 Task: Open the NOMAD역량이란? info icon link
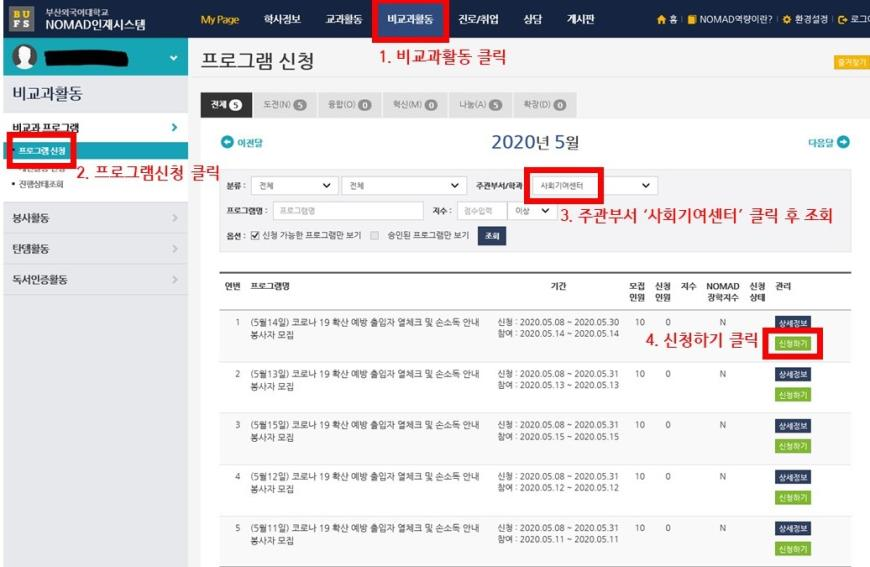[693, 20]
